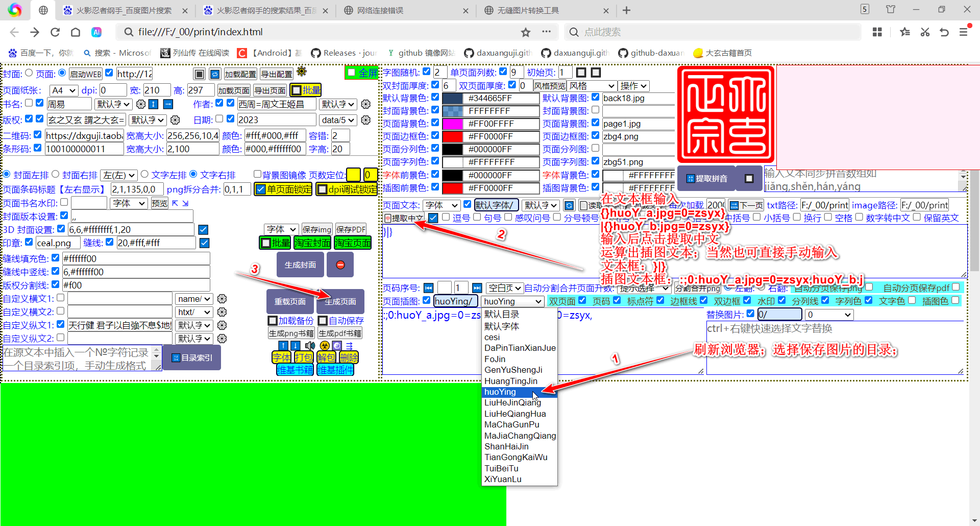The image size is (980, 526).
Task: Open browser home page icon
Action: 76,32
